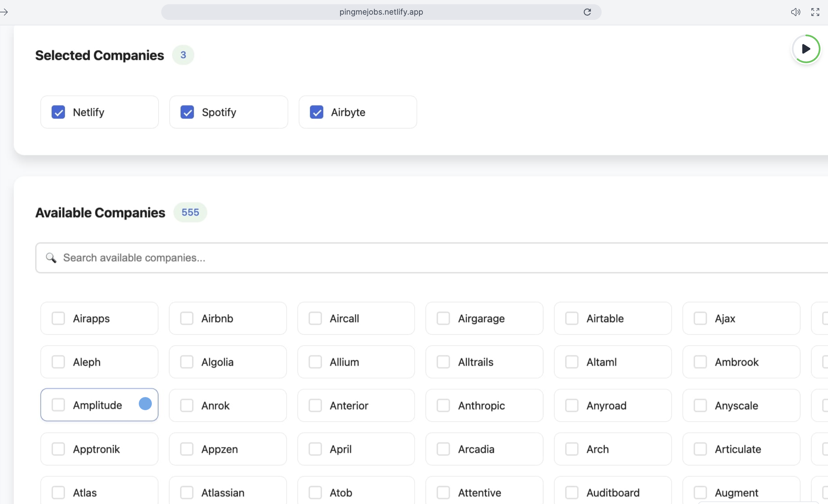The image size is (828, 504).
Task: Add April to selected companies
Action: click(x=356, y=449)
